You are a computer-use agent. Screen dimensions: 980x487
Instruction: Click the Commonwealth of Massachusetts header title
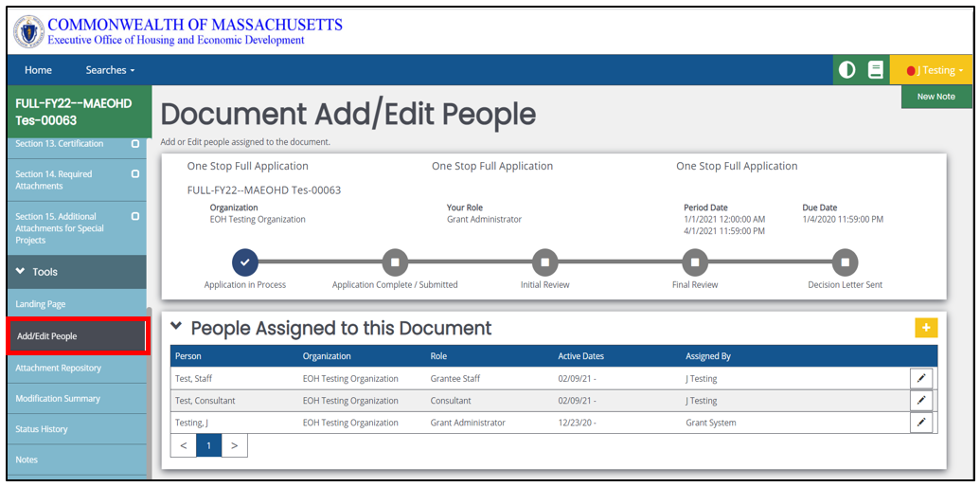click(x=195, y=25)
